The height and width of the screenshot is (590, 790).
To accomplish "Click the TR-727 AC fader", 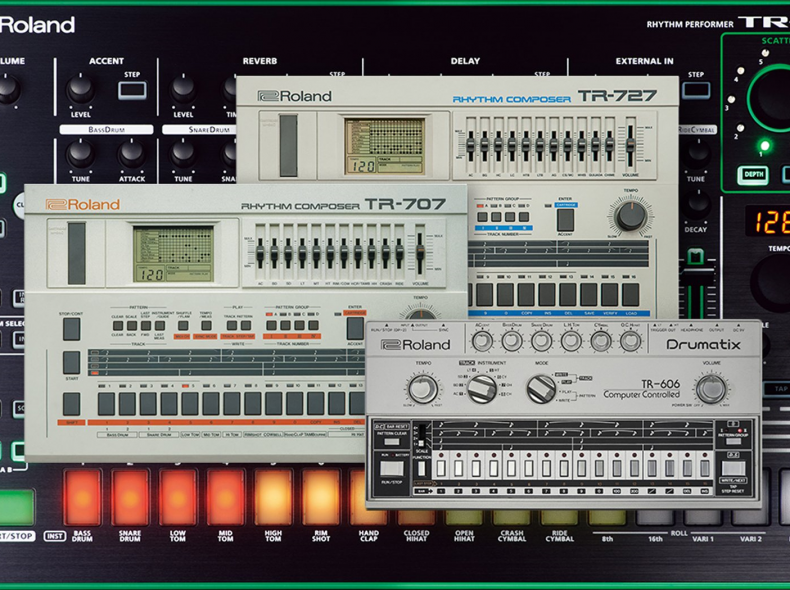I will pyautogui.click(x=471, y=144).
